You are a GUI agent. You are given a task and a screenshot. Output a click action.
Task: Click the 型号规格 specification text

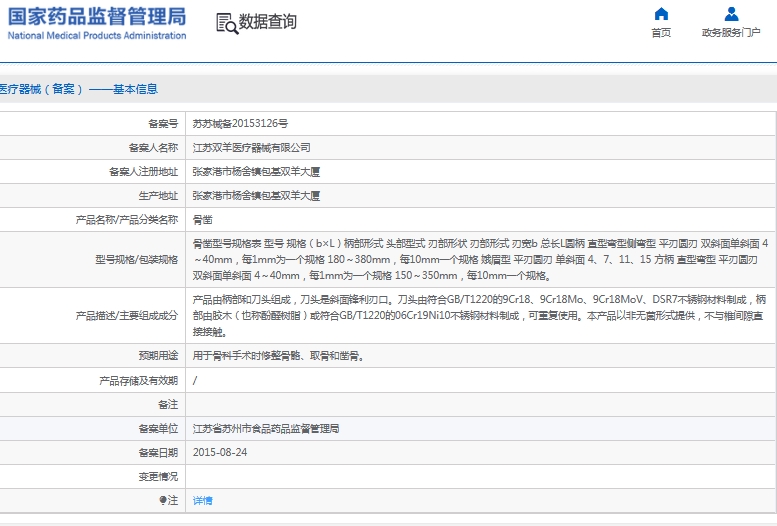point(480,259)
